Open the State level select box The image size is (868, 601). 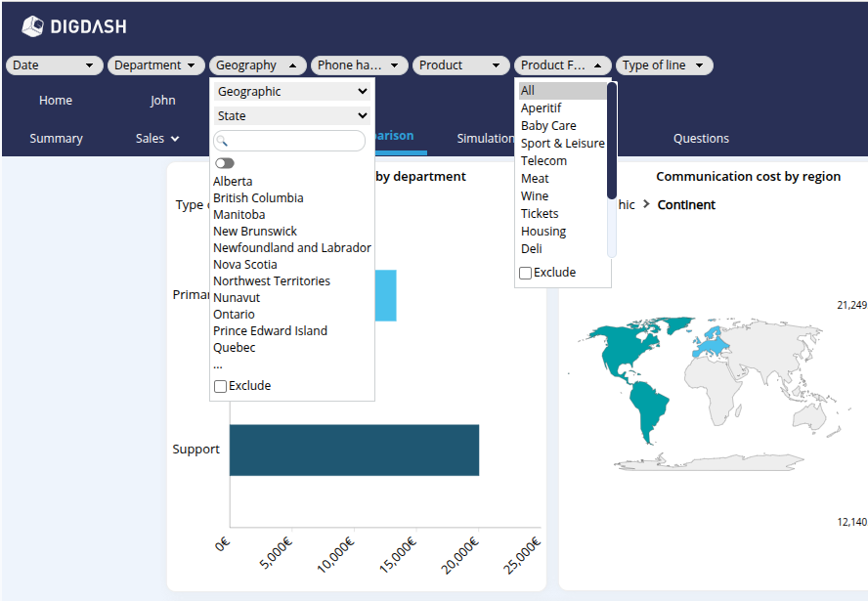(292, 115)
